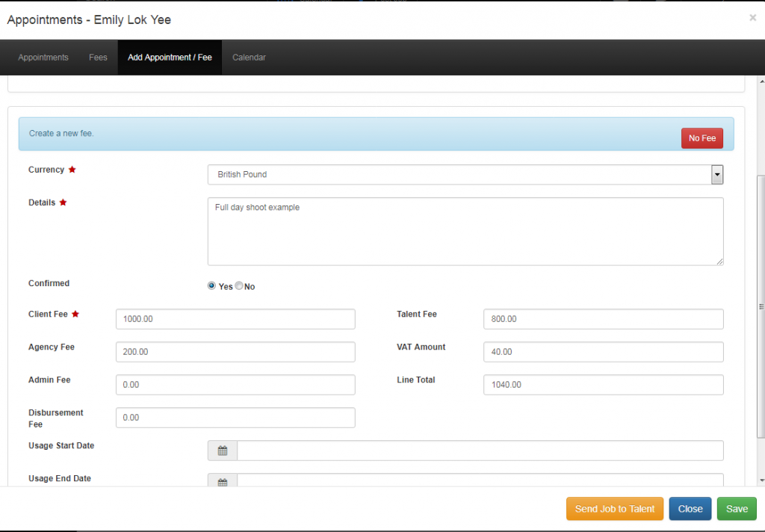Click the Talent Fee input box

tap(604, 318)
